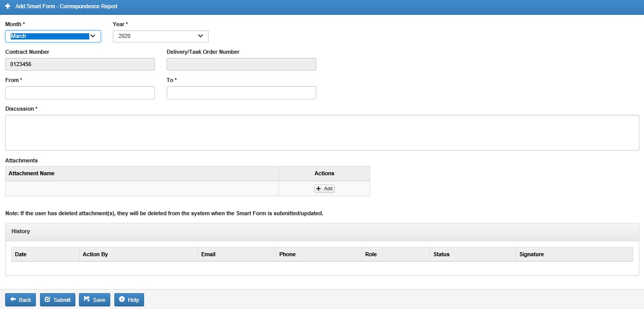
Task: Click the History panel header
Action: [21, 232]
